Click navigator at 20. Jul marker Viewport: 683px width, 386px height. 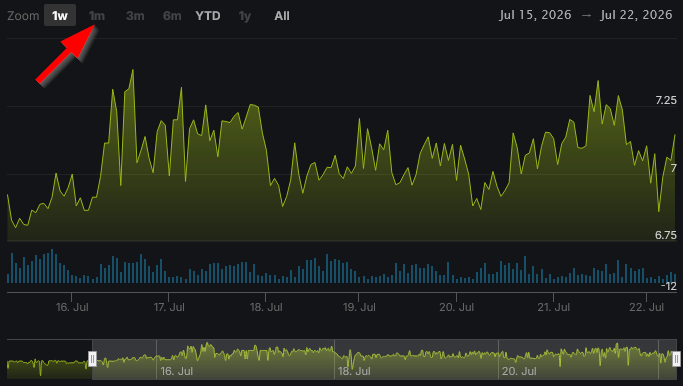tap(518, 371)
